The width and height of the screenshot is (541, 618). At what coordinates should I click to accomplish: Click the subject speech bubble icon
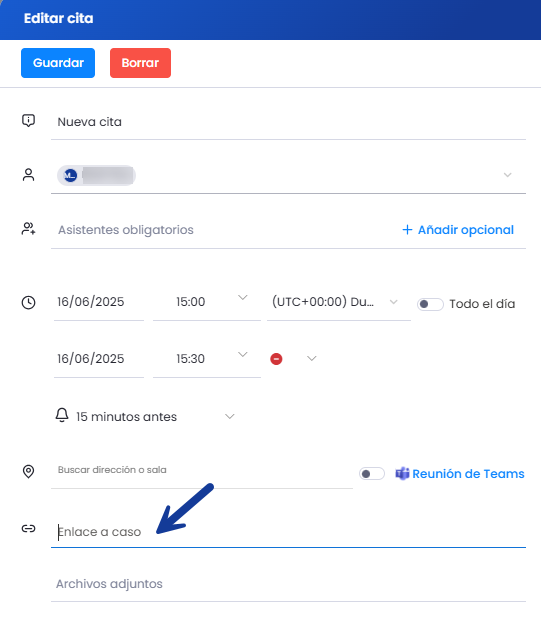(28, 121)
